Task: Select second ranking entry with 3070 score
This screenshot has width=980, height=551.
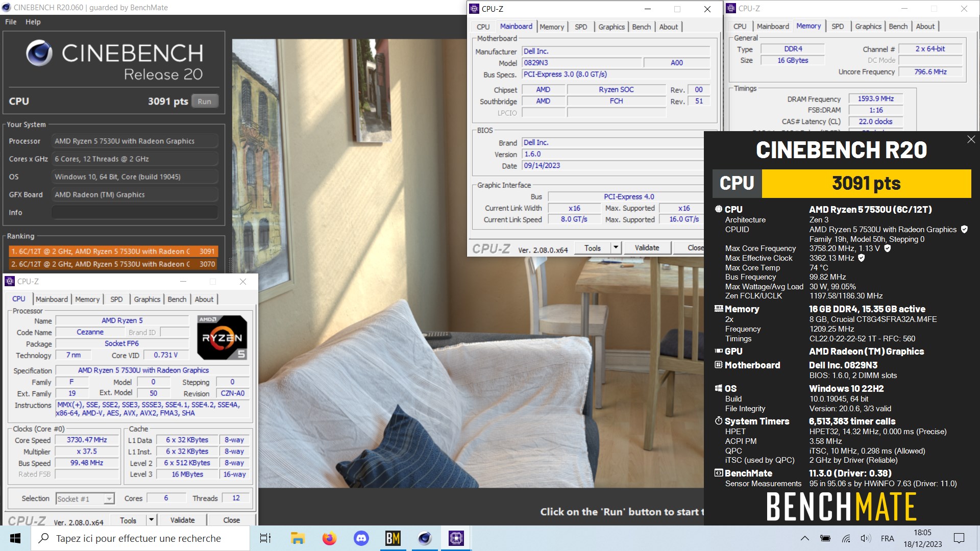Action: (x=113, y=264)
